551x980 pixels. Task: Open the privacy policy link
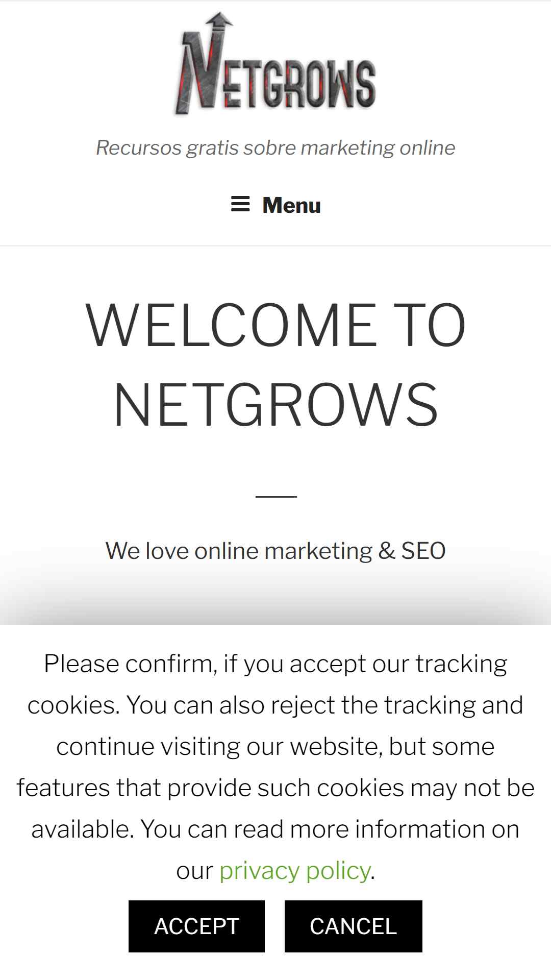coord(294,870)
